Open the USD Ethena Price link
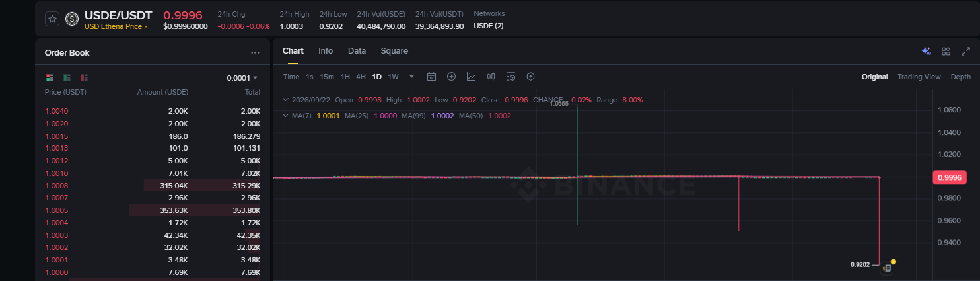 point(116,27)
